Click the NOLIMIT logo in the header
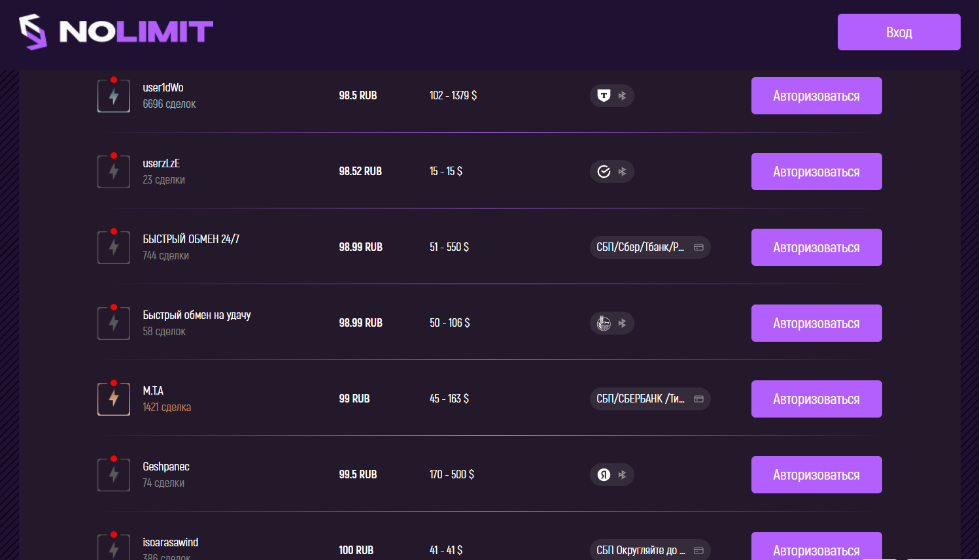 click(116, 31)
